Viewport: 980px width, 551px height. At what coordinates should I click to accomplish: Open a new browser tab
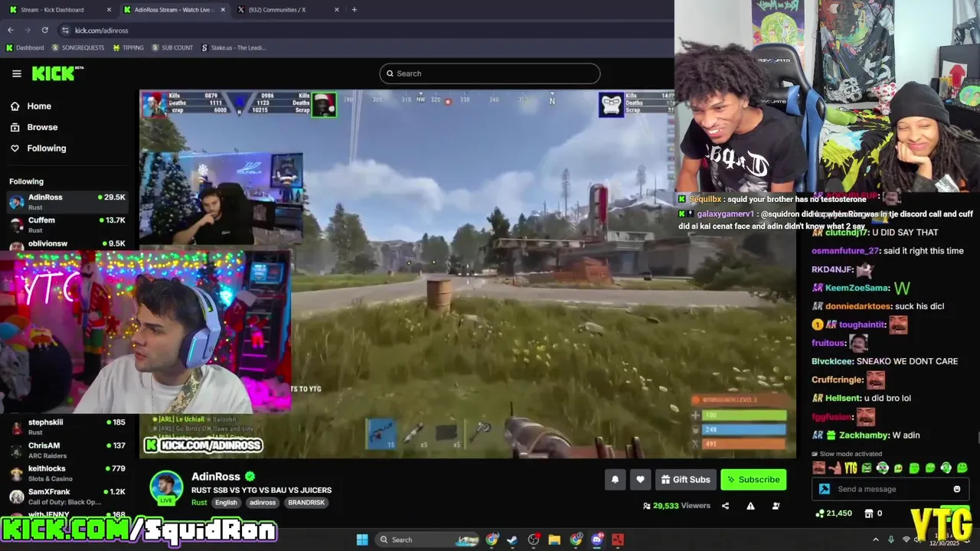354,10
